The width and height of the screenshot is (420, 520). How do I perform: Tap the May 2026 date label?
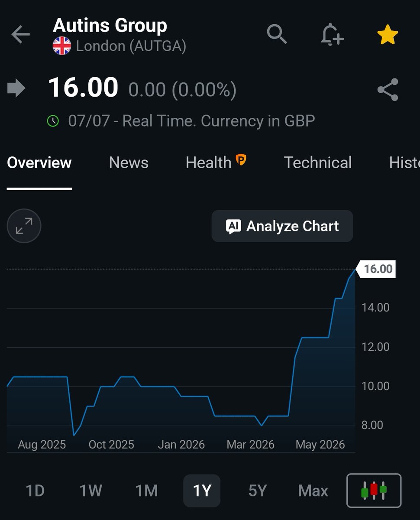point(320,445)
